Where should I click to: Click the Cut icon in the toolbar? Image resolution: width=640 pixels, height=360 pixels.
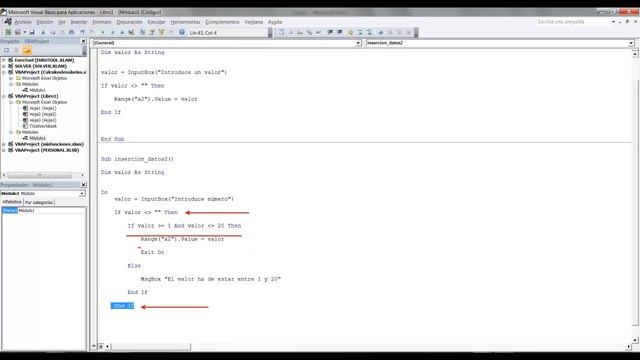coord(43,32)
